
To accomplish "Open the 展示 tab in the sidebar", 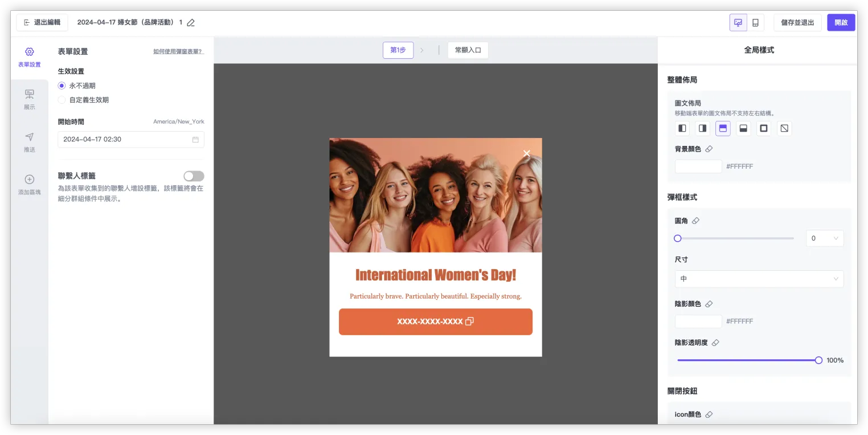I will point(30,99).
